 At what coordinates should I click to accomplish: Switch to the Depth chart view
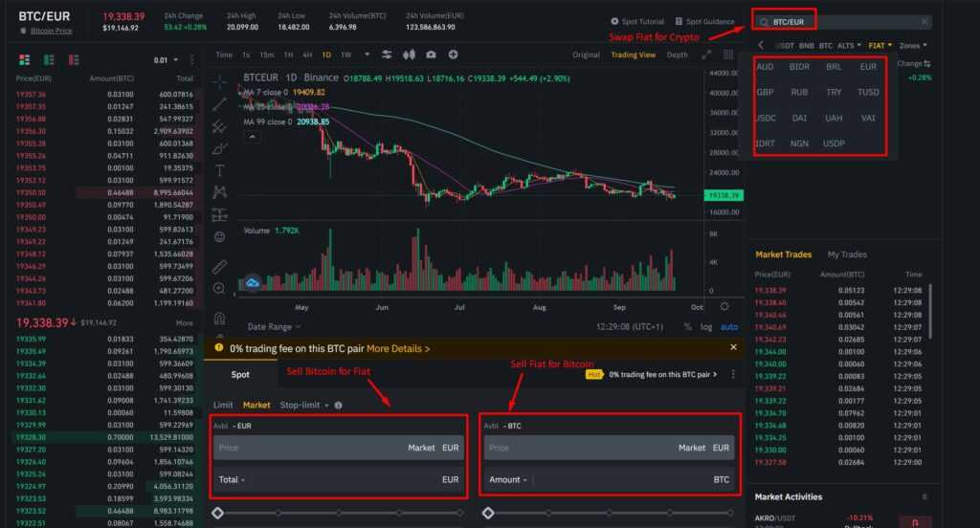click(x=677, y=55)
